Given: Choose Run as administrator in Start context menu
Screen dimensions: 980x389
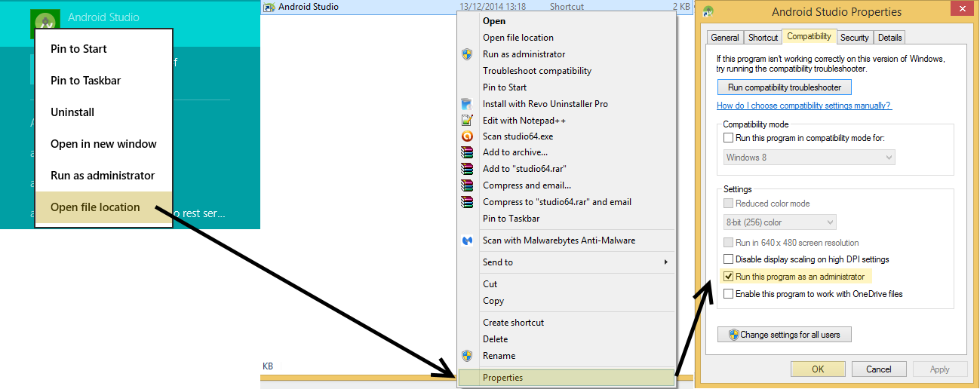Looking at the screenshot, I should (103, 176).
